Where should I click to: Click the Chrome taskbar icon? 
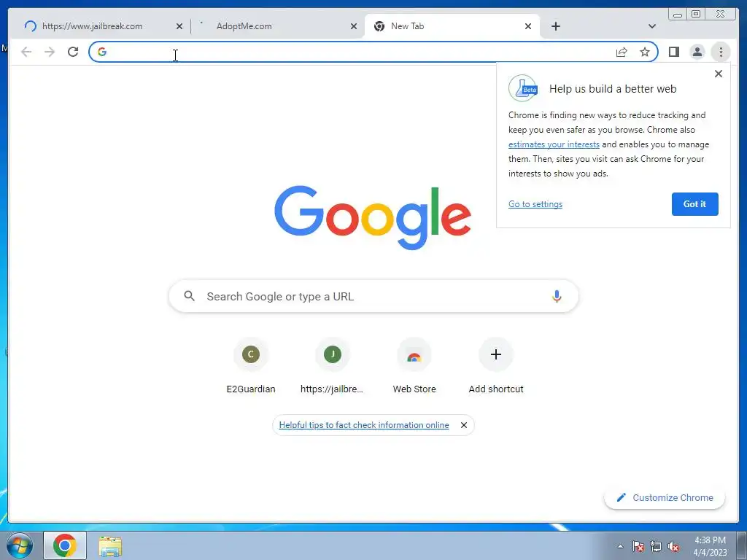[x=65, y=545]
